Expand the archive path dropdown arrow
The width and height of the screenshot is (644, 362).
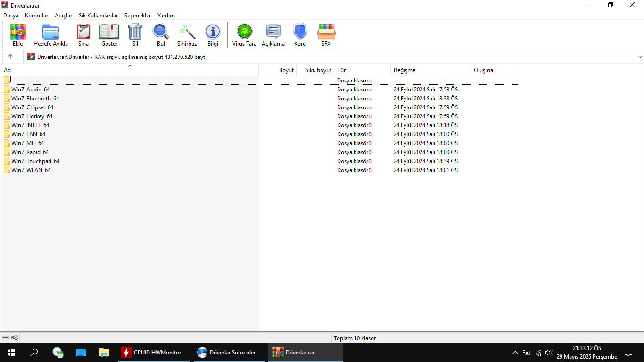click(x=640, y=57)
